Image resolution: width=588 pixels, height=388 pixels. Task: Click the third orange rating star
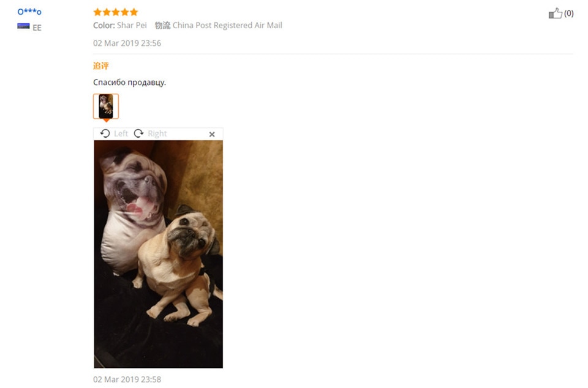[116, 12]
